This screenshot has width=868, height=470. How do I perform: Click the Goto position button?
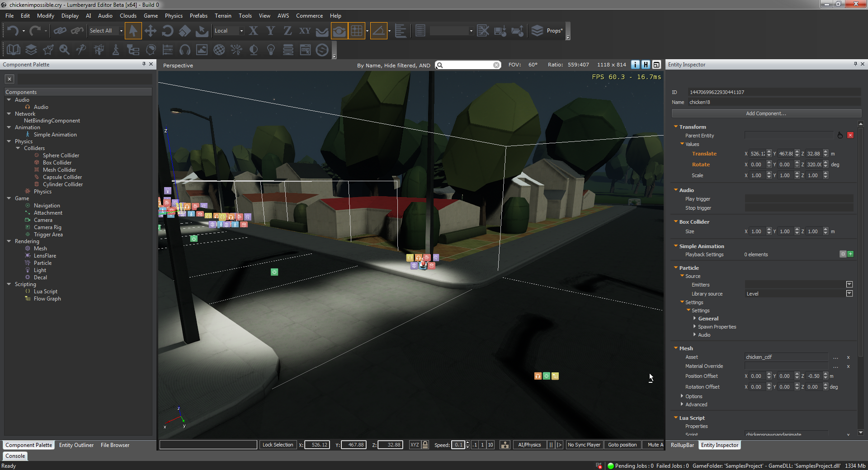tap(622, 445)
